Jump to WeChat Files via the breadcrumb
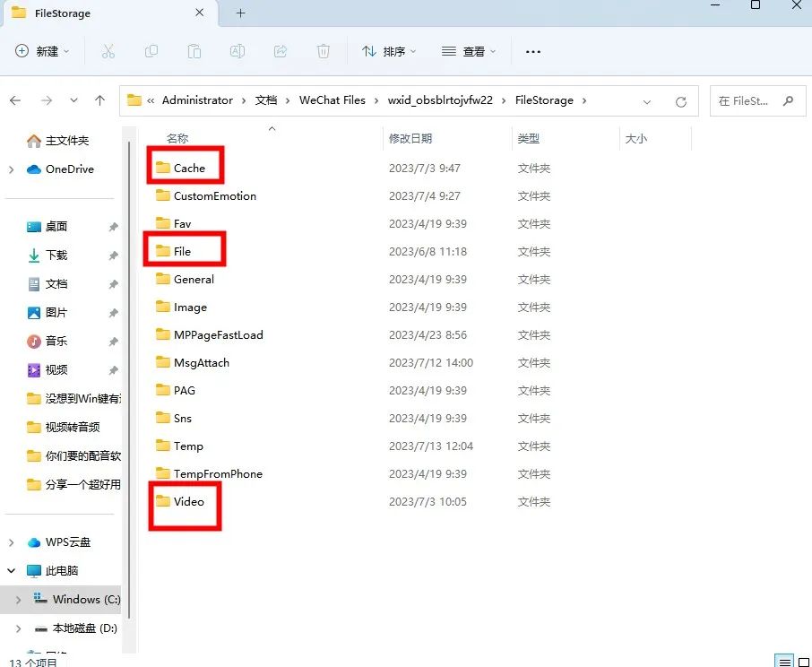Image resolution: width=812 pixels, height=667 pixels. coord(333,100)
